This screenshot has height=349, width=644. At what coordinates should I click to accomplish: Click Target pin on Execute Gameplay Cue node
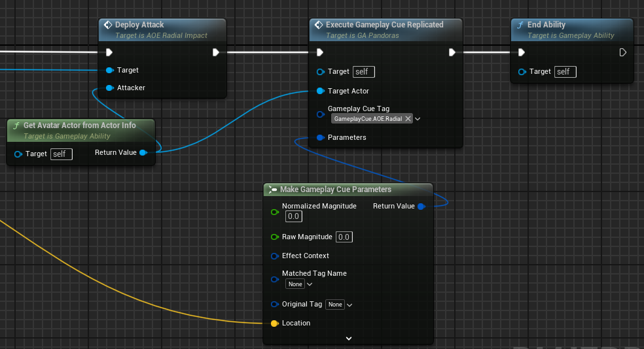[320, 72]
